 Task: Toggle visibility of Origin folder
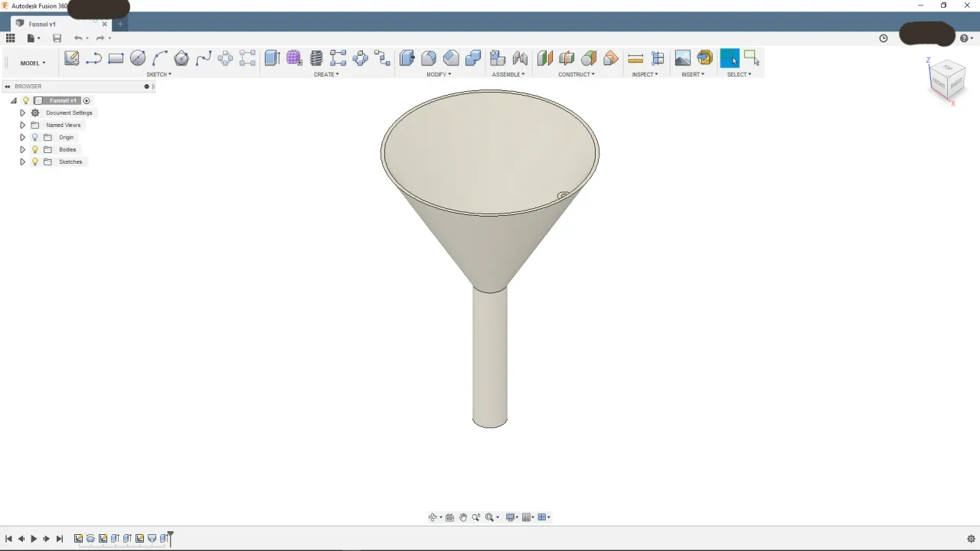(34, 137)
